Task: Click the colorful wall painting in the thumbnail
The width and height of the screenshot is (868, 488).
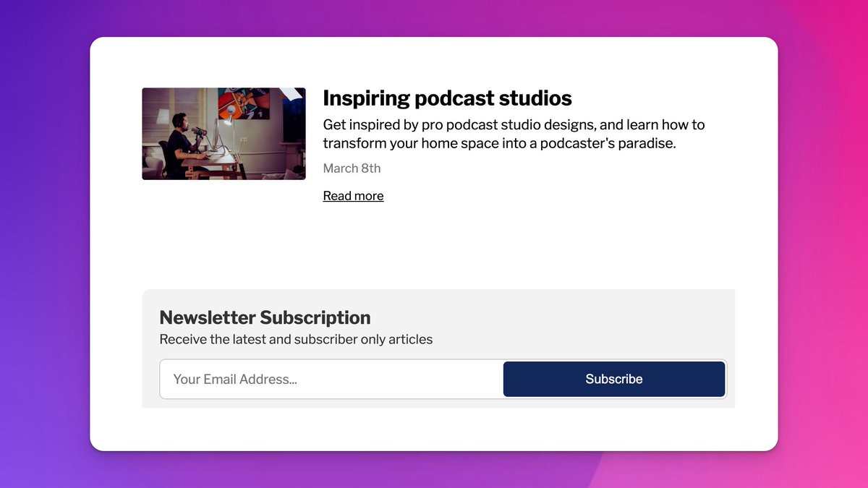Action: pyautogui.click(x=243, y=103)
